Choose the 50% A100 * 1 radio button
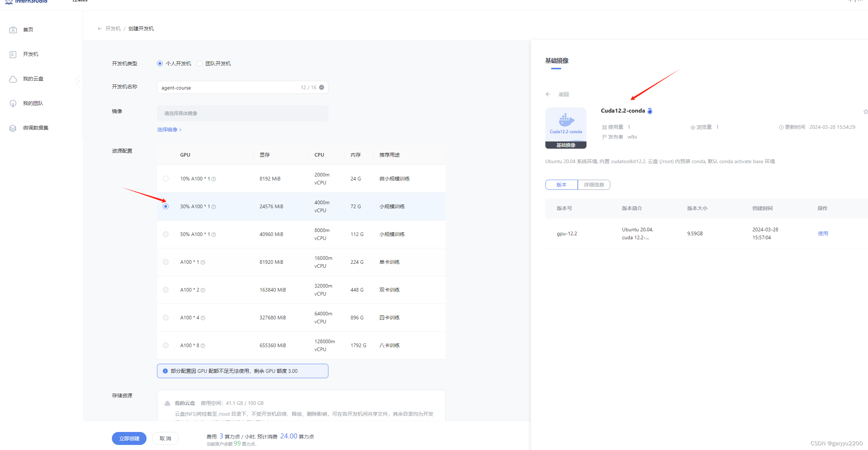The width and height of the screenshot is (868, 450). [166, 234]
